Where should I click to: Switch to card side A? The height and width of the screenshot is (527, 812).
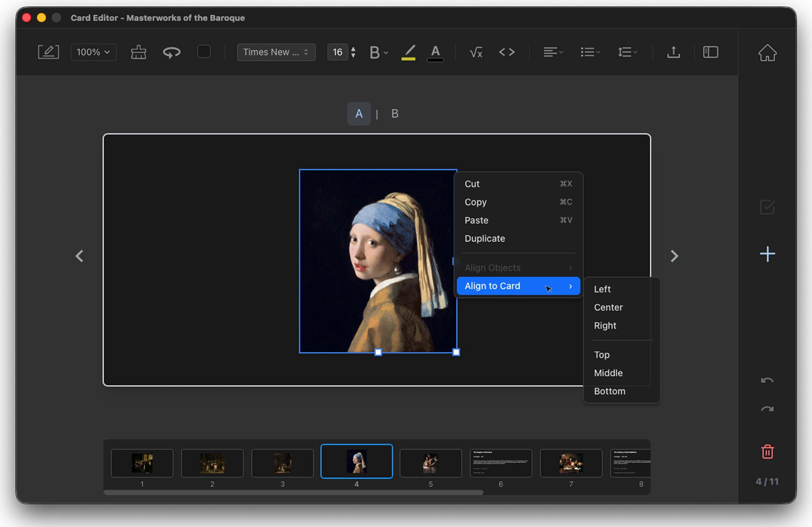click(x=359, y=114)
